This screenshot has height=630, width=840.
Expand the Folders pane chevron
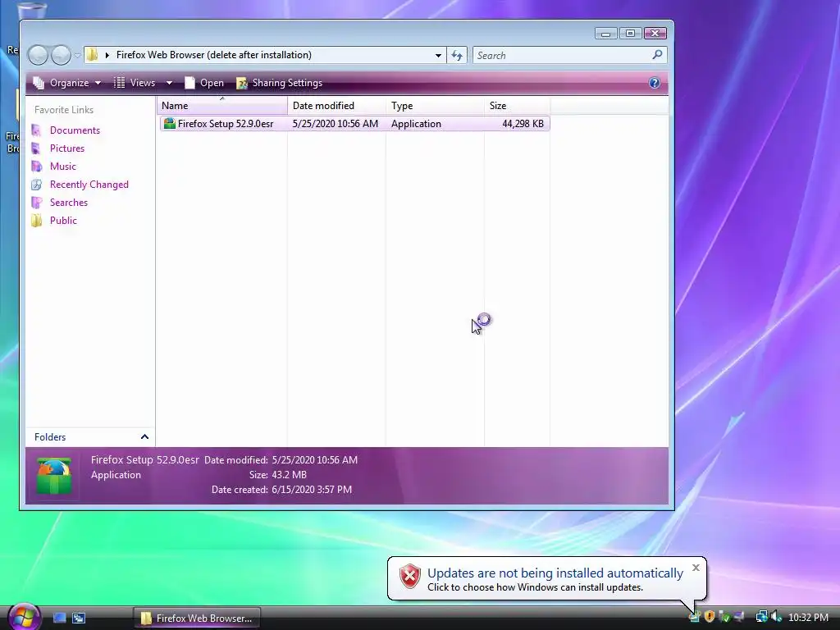(x=144, y=437)
